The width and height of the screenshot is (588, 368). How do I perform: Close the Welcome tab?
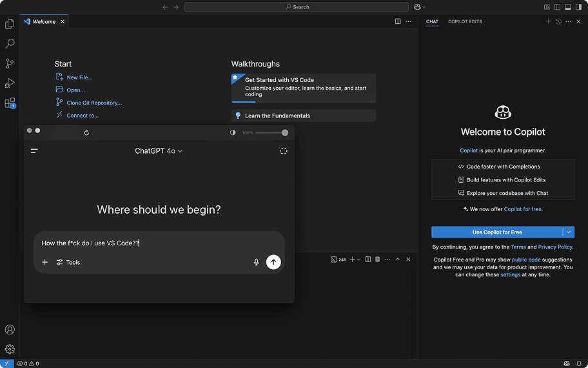63,21
